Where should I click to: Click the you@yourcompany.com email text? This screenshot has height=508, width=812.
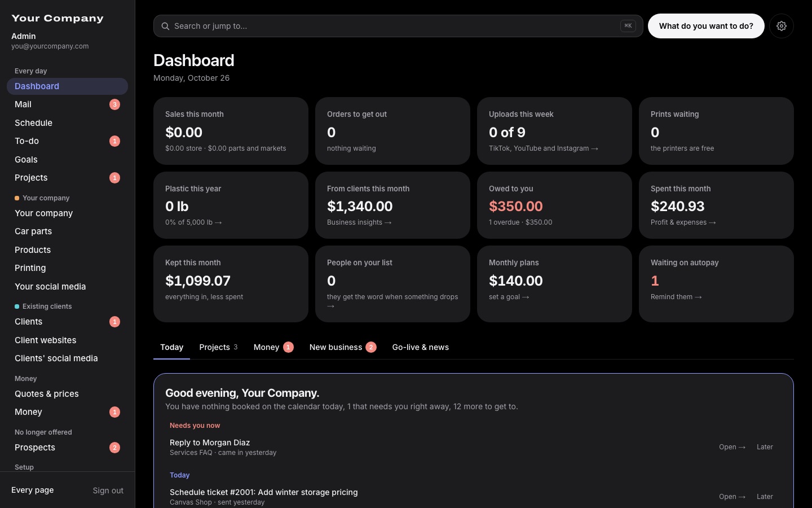pyautogui.click(x=50, y=46)
